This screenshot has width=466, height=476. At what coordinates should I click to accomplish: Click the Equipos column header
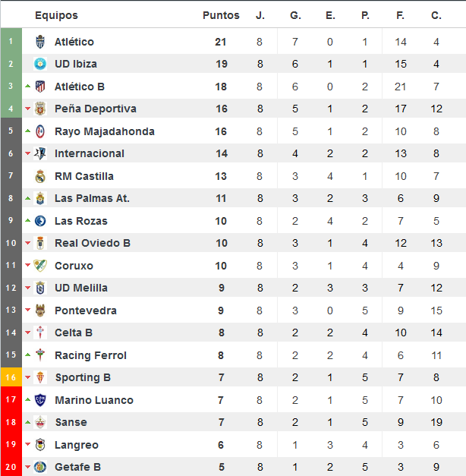click(x=56, y=15)
